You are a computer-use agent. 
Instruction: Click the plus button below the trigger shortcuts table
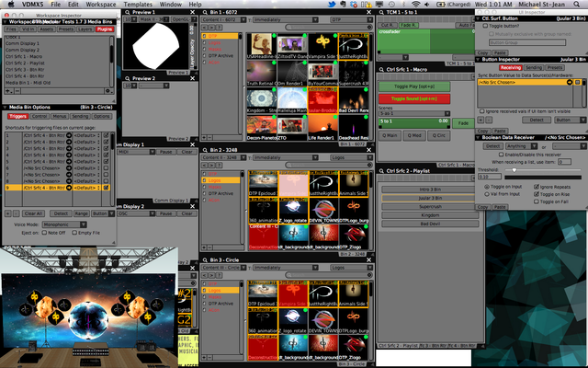[8, 213]
